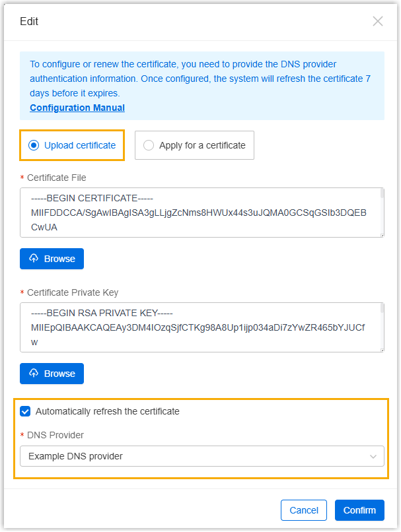Open the Configuration Manual link
The height and width of the screenshot is (532, 401).
tap(77, 108)
